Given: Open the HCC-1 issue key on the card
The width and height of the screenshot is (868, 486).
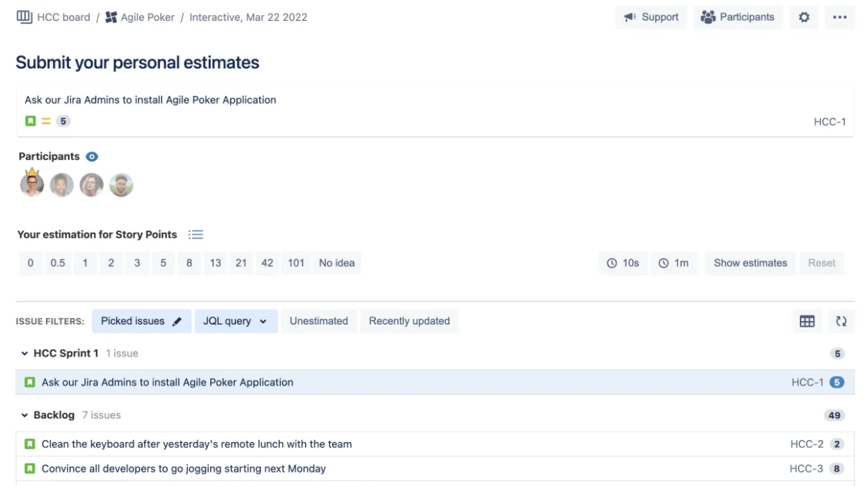Looking at the screenshot, I should (x=830, y=121).
